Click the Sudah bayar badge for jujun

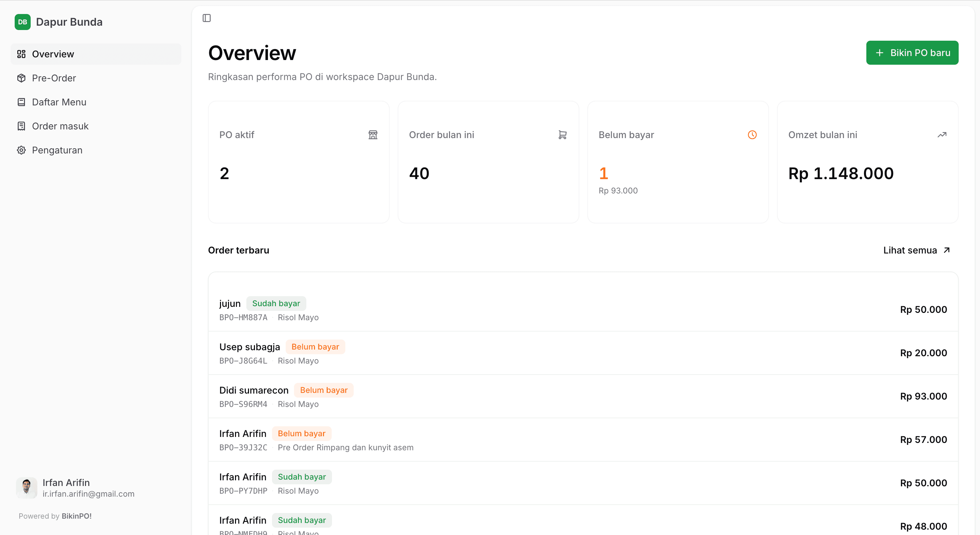[x=276, y=304]
